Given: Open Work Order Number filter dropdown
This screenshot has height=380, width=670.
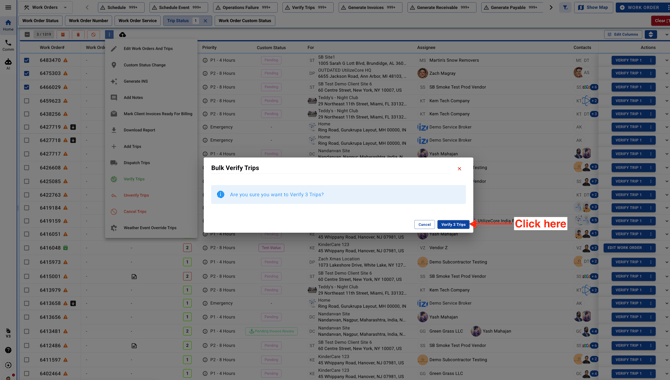Looking at the screenshot, I should tap(88, 21).
